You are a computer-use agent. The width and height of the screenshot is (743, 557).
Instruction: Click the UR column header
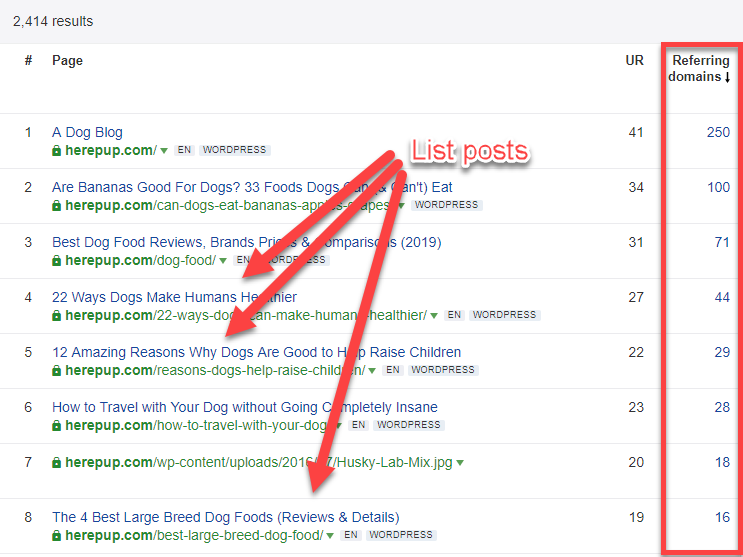(634, 61)
